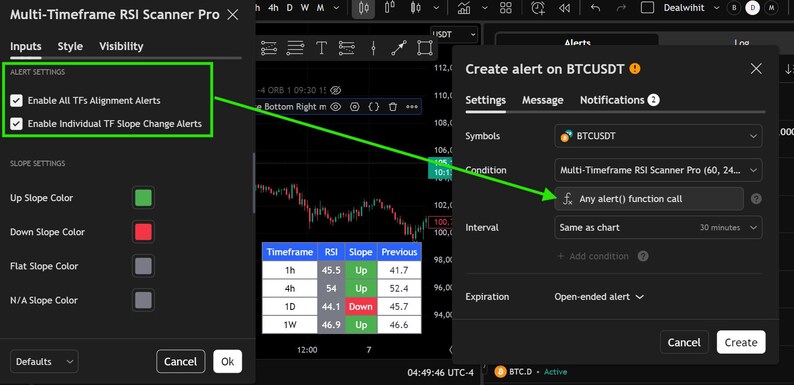Screen dimensions: 794x385
Task: Open Up Slope Color green swatch
Action: pyautogui.click(x=143, y=198)
